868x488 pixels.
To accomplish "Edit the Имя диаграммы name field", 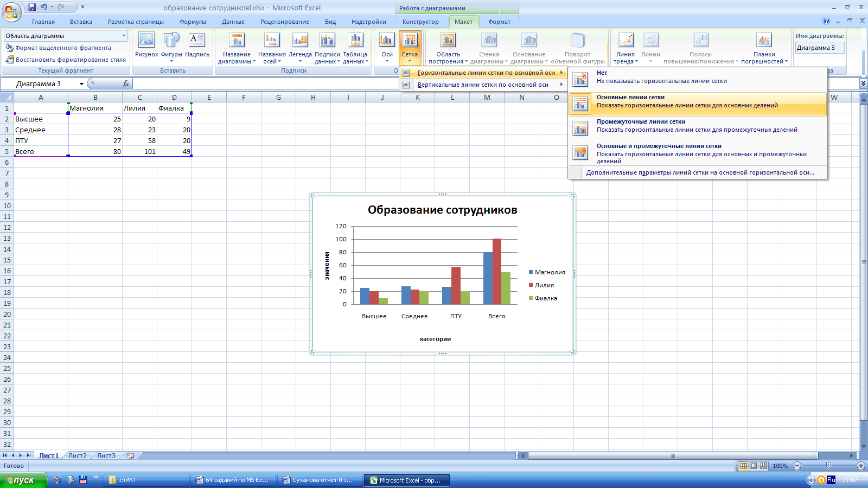I will tap(820, 48).
